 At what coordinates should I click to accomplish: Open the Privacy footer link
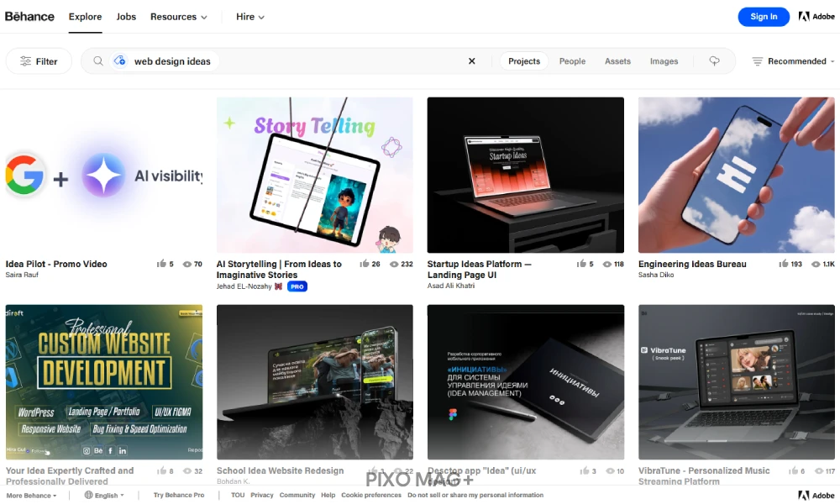click(262, 495)
